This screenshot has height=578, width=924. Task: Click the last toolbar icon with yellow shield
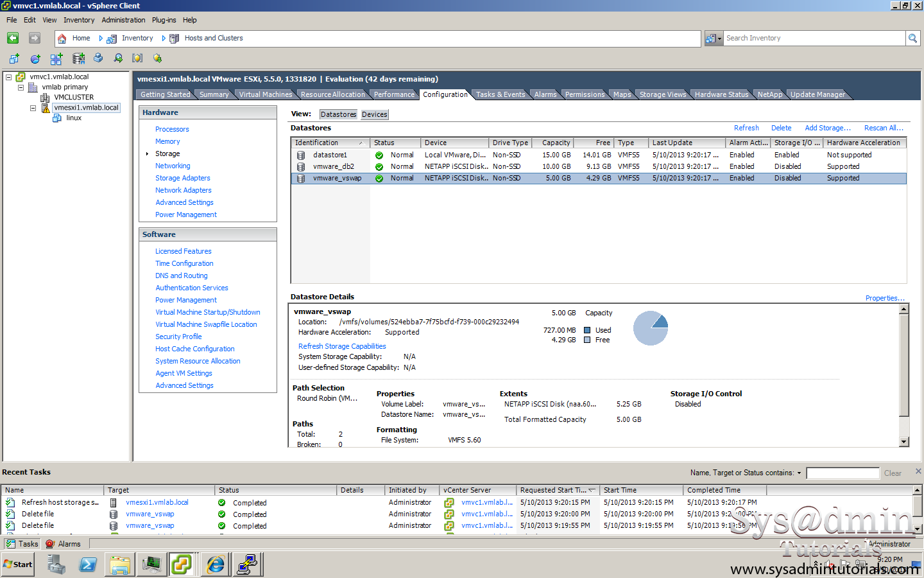[157, 58]
